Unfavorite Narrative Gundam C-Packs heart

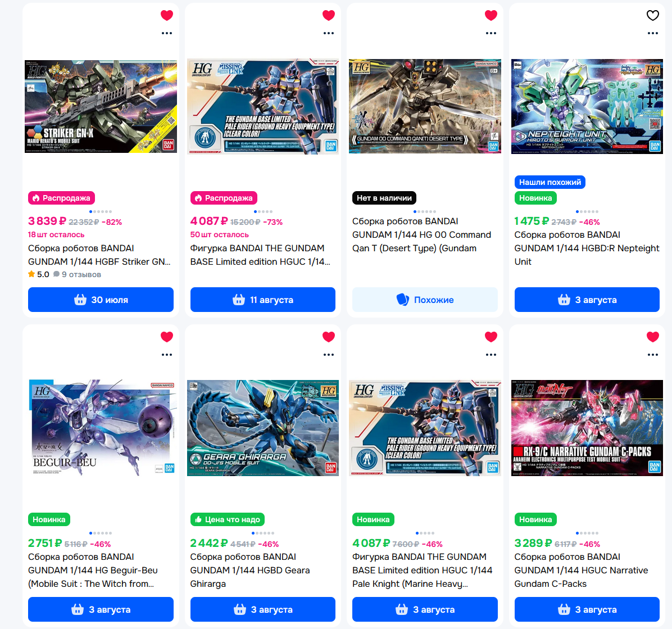(652, 337)
